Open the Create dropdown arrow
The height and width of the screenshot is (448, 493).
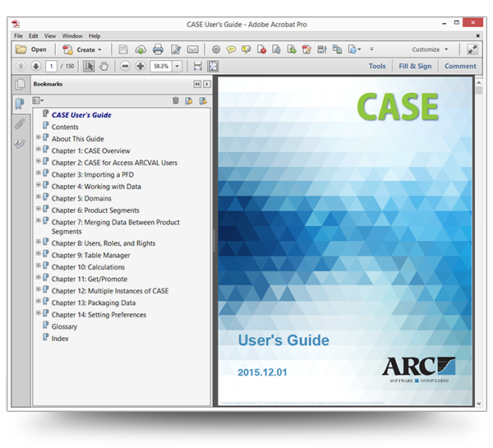click(99, 49)
